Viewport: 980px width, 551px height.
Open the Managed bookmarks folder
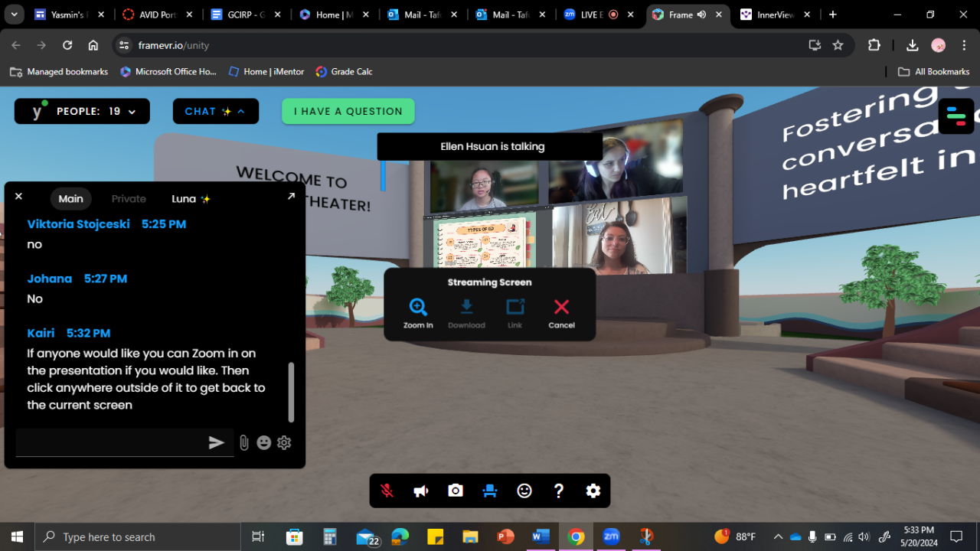[x=59, y=71]
